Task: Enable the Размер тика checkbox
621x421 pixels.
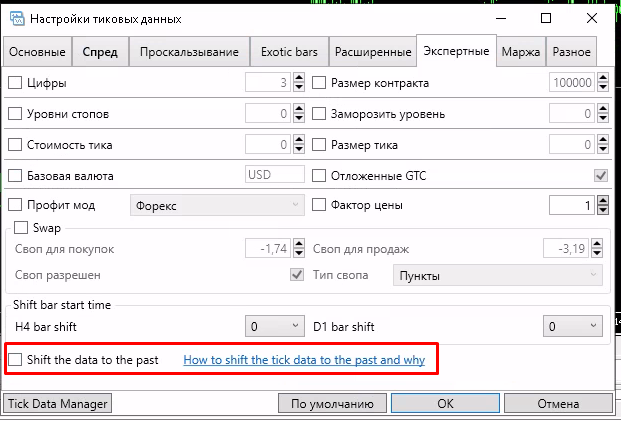Action: click(x=319, y=145)
